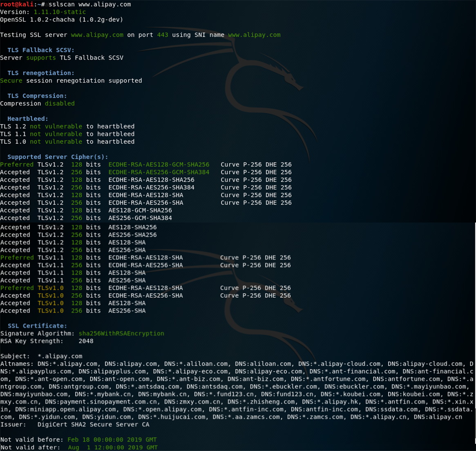This screenshot has height=451, width=476.
Task: Select cipher 'AES256-SHA256'
Action: pyautogui.click(x=132, y=235)
